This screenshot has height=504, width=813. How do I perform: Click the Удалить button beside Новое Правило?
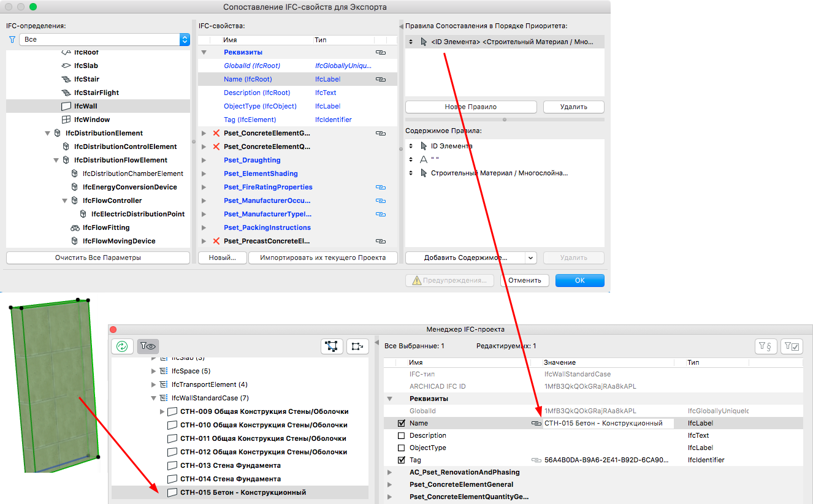click(x=574, y=107)
